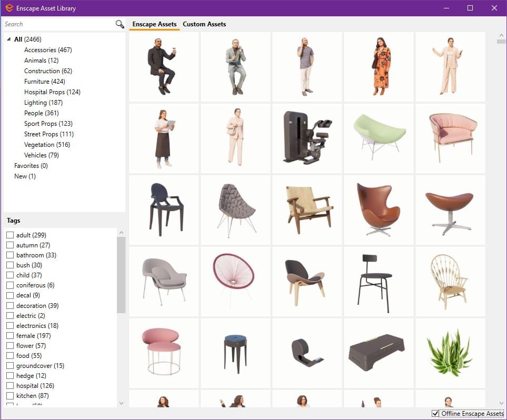The image size is (507, 420).
Task: Click asset grid scroll-up arrow
Action: click(501, 35)
